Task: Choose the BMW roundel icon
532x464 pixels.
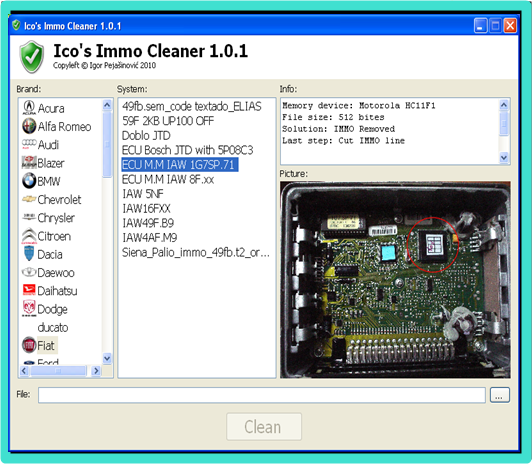Action: (29, 181)
